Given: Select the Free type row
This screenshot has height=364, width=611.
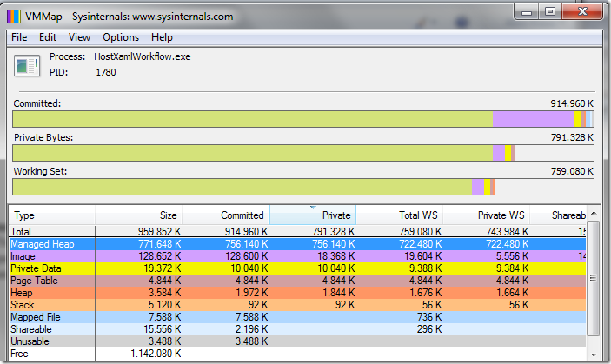Looking at the screenshot, I should [x=298, y=354].
